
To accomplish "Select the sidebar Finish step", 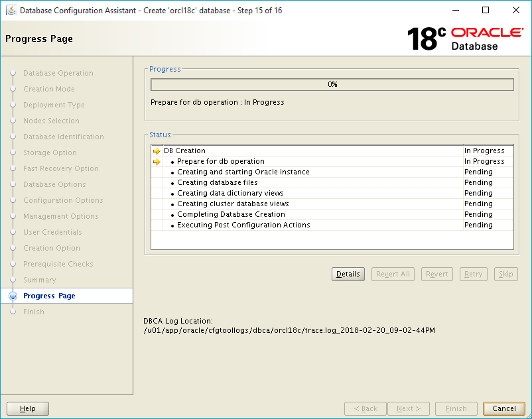I will [x=34, y=312].
